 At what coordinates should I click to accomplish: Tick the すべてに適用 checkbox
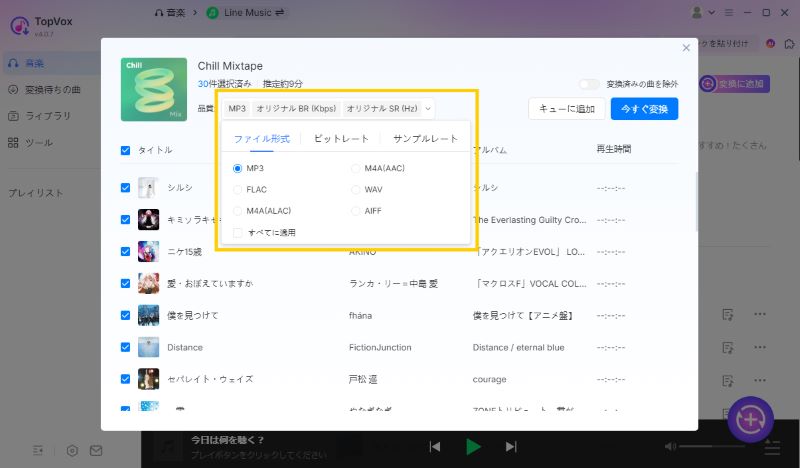click(237, 233)
